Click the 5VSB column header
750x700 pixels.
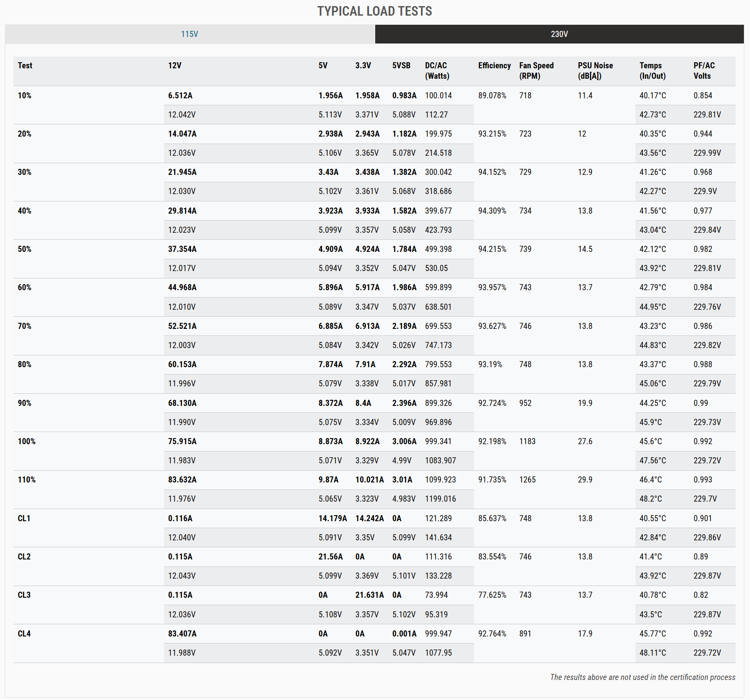click(x=401, y=66)
